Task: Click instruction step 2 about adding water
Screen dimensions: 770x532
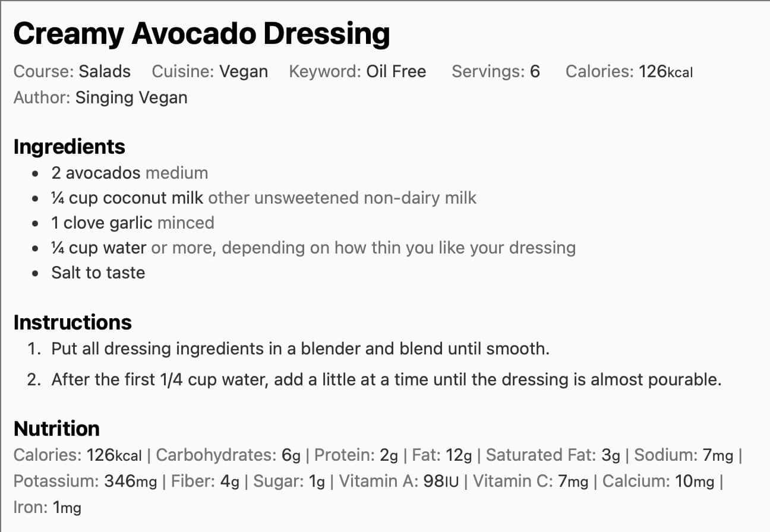Action: (386, 379)
